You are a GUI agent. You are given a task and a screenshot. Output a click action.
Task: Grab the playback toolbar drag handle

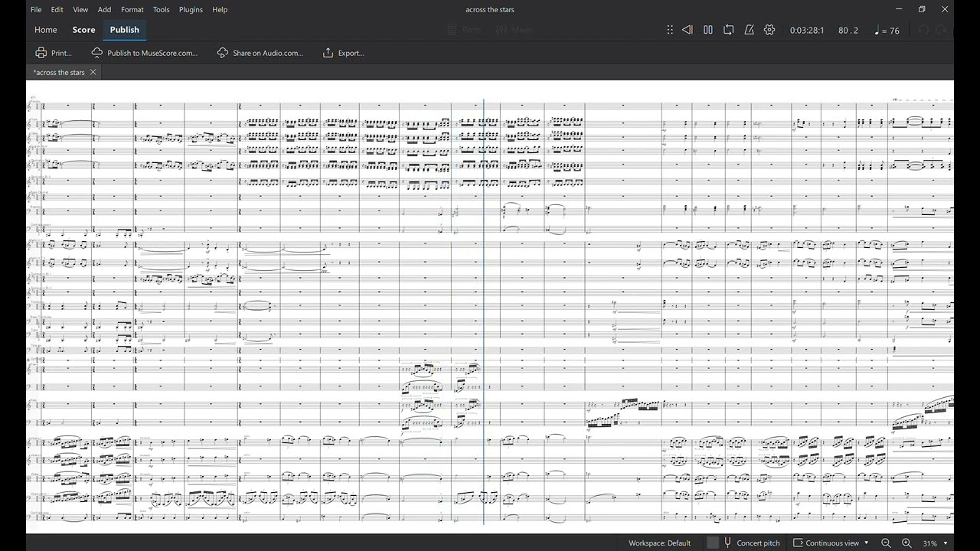(x=670, y=30)
